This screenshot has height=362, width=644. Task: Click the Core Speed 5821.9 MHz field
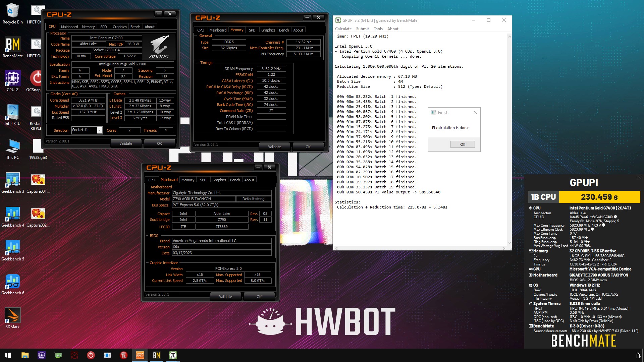tap(88, 100)
